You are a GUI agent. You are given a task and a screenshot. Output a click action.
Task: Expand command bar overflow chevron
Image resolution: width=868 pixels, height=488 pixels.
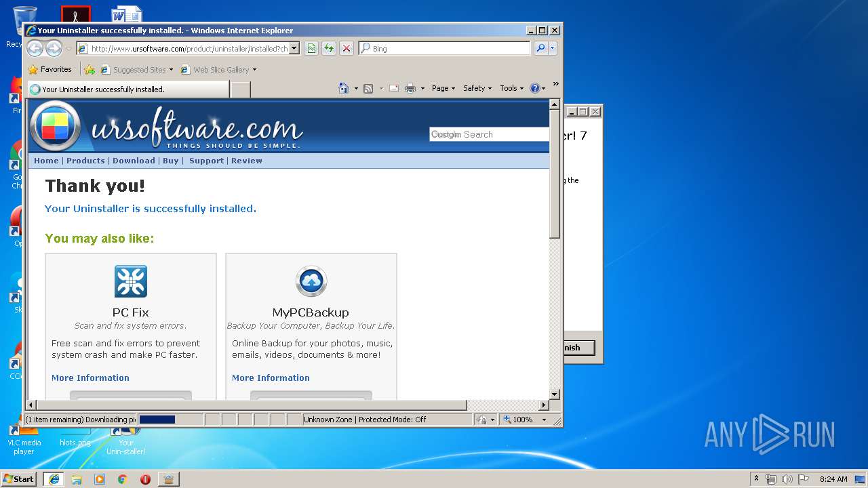(555, 84)
